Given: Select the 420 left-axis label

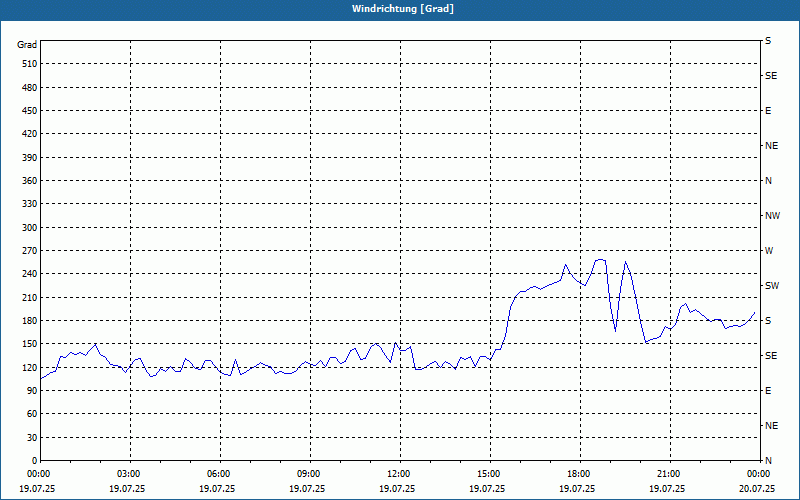Looking at the screenshot, I should click(x=30, y=134).
